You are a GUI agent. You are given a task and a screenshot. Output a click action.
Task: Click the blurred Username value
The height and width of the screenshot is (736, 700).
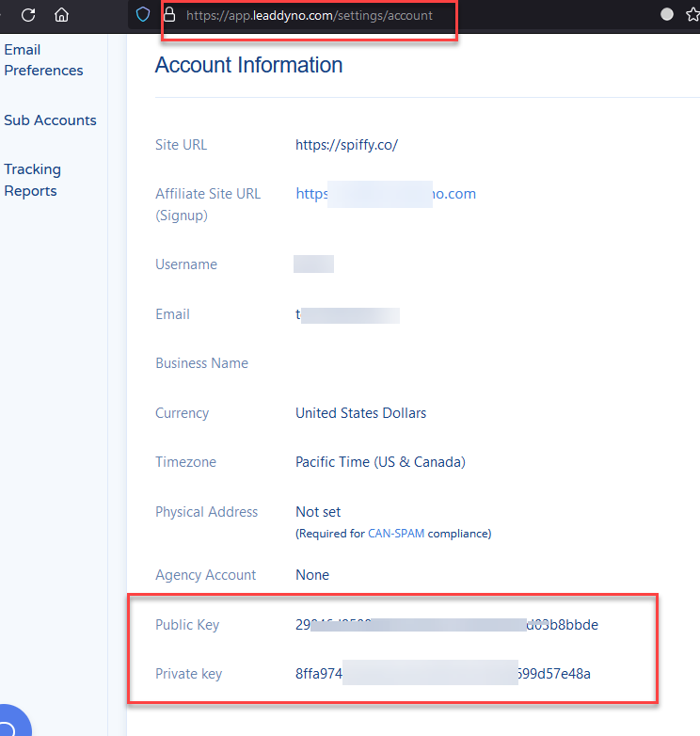pyautogui.click(x=313, y=264)
